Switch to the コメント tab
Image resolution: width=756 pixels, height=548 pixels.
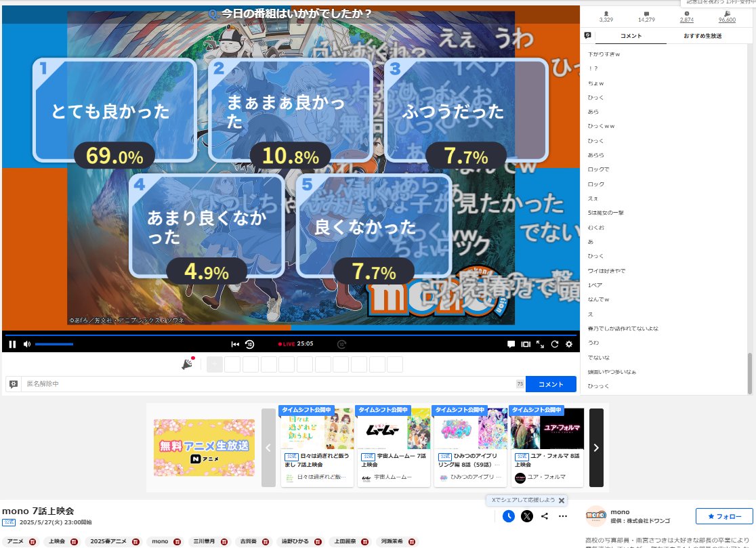click(x=631, y=36)
